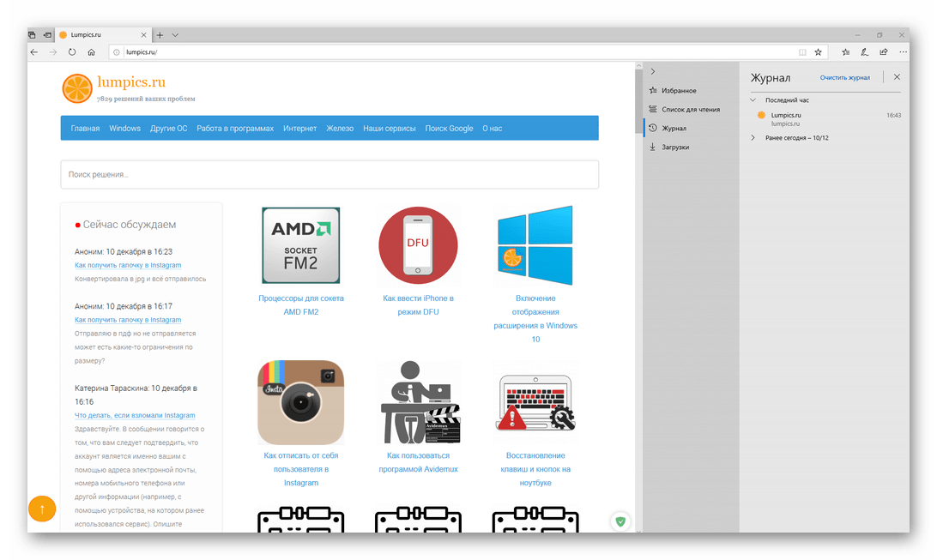Share this page icon

point(884,52)
